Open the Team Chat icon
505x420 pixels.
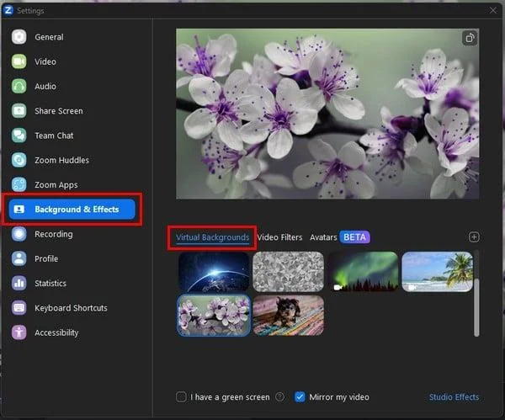(19, 136)
